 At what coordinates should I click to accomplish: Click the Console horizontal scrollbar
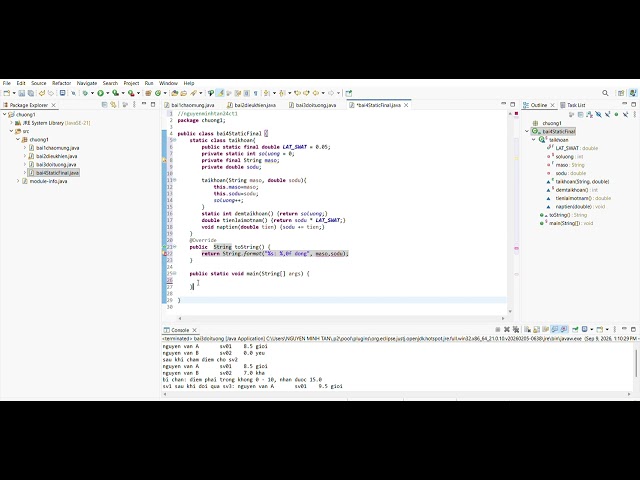(x=396, y=394)
